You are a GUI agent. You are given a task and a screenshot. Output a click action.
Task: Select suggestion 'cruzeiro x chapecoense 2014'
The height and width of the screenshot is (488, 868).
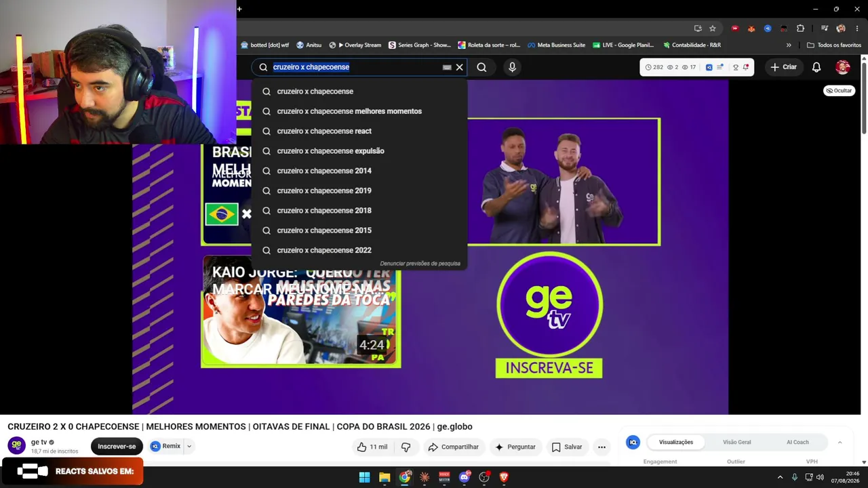[x=359, y=171]
